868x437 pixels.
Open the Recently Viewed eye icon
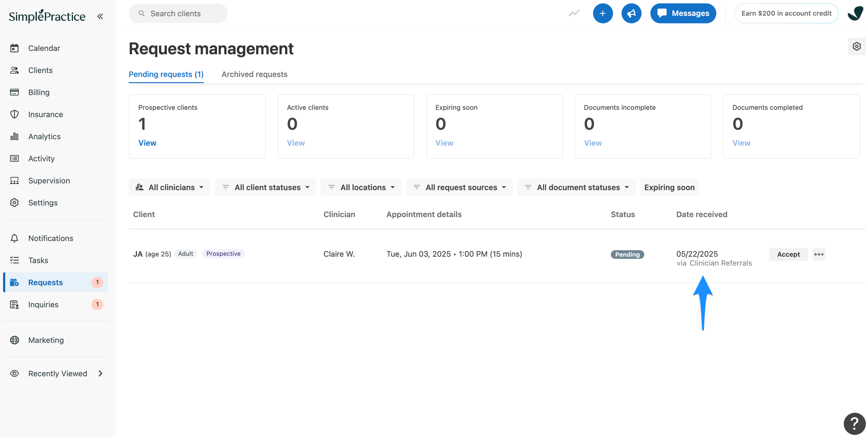click(x=14, y=373)
